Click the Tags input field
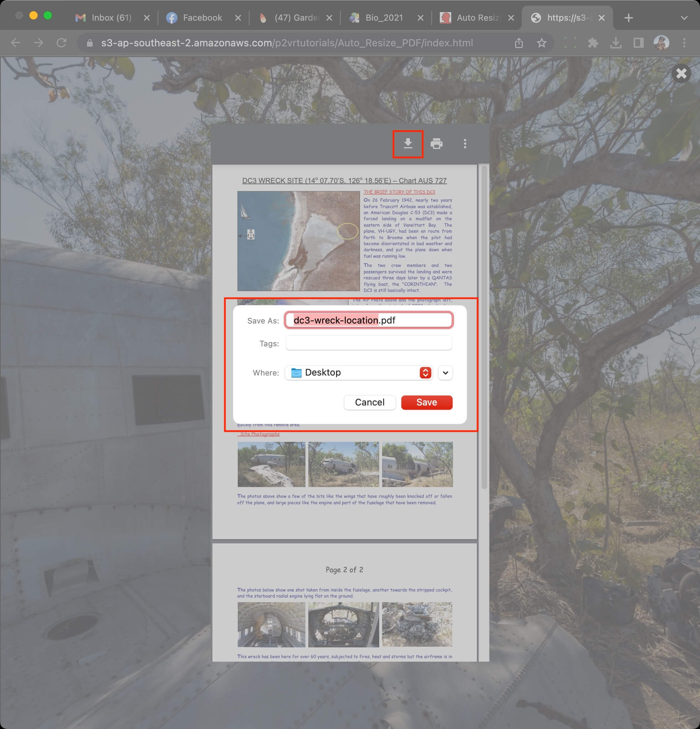Viewport: 700px width, 729px height. click(369, 343)
